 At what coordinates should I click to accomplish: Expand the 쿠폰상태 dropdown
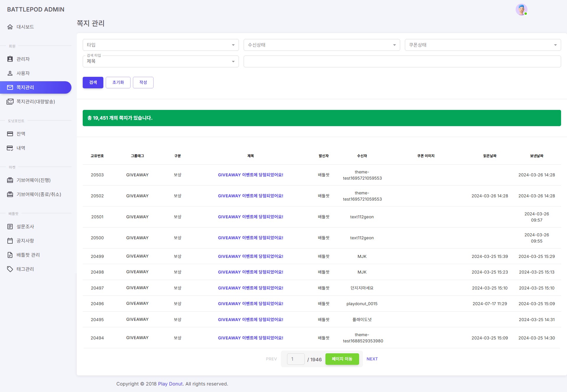pyautogui.click(x=483, y=45)
